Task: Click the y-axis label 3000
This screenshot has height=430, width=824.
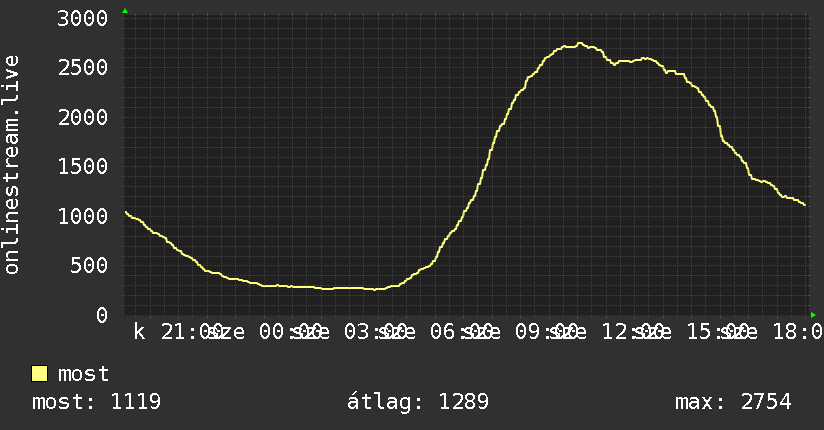Action: click(83, 18)
